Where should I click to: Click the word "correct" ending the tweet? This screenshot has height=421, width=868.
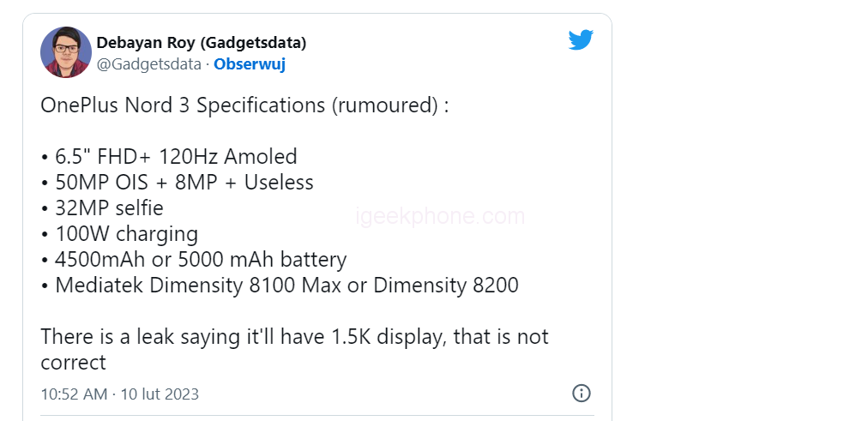[73, 363]
